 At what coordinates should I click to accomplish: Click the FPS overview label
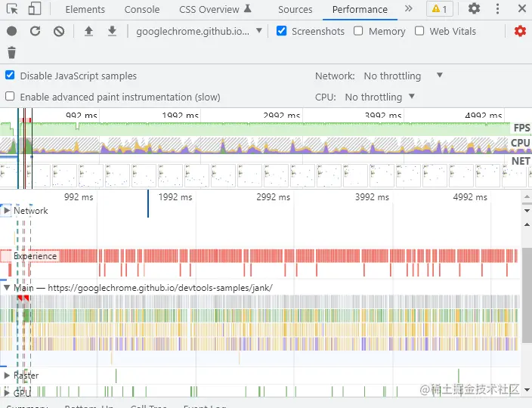click(521, 128)
